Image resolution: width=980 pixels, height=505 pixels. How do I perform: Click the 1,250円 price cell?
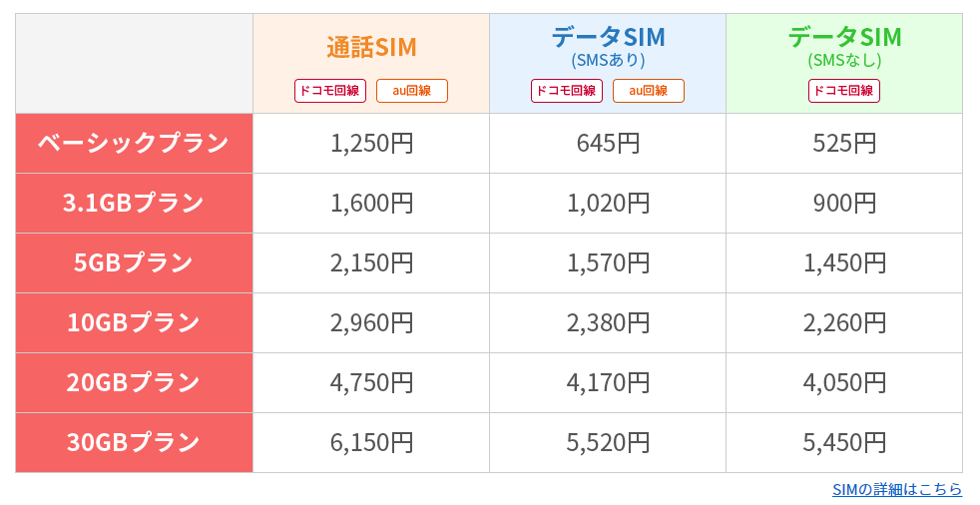point(371,143)
